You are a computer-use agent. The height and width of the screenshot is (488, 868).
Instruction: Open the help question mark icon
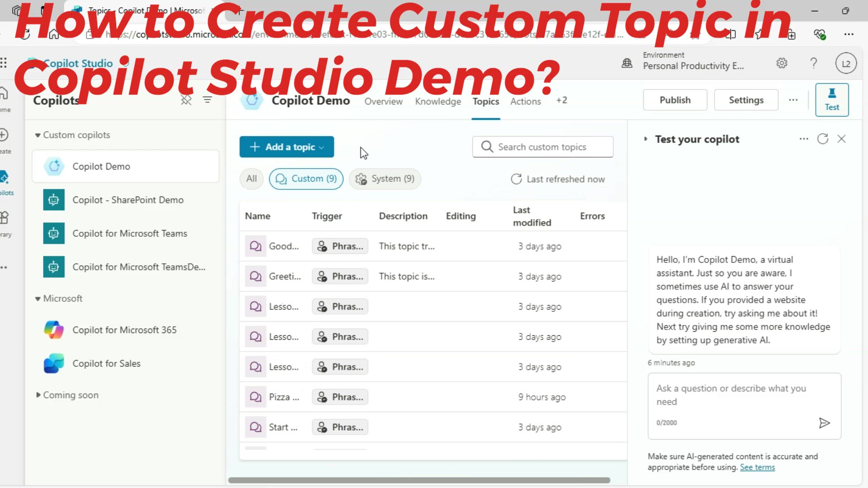coord(814,63)
